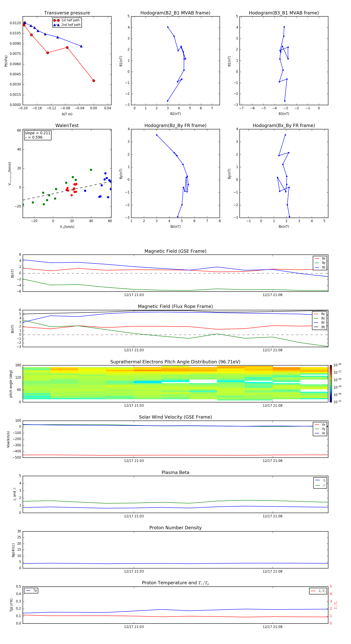Click 'Vy' in the solar wind legend

pos(320,429)
